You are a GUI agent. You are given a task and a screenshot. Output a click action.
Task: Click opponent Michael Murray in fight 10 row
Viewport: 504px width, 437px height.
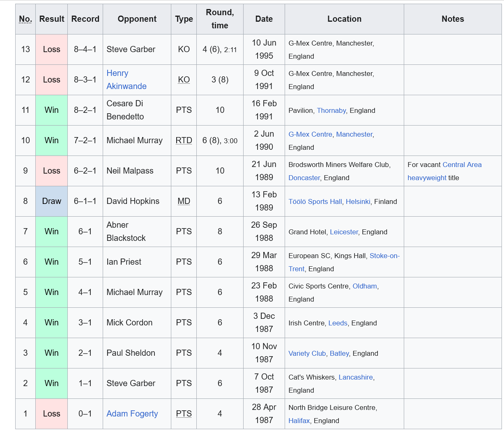click(x=135, y=140)
